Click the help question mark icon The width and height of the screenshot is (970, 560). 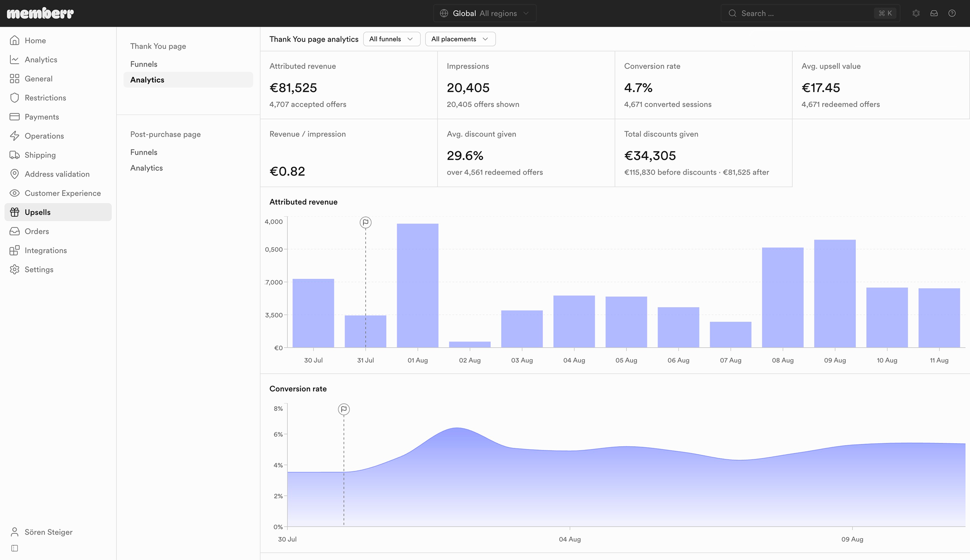point(952,13)
